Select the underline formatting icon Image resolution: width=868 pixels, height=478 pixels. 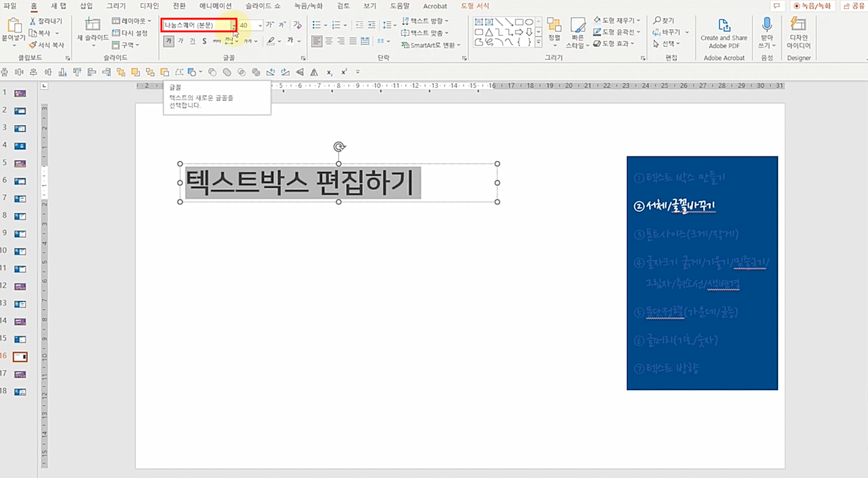(x=192, y=41)
